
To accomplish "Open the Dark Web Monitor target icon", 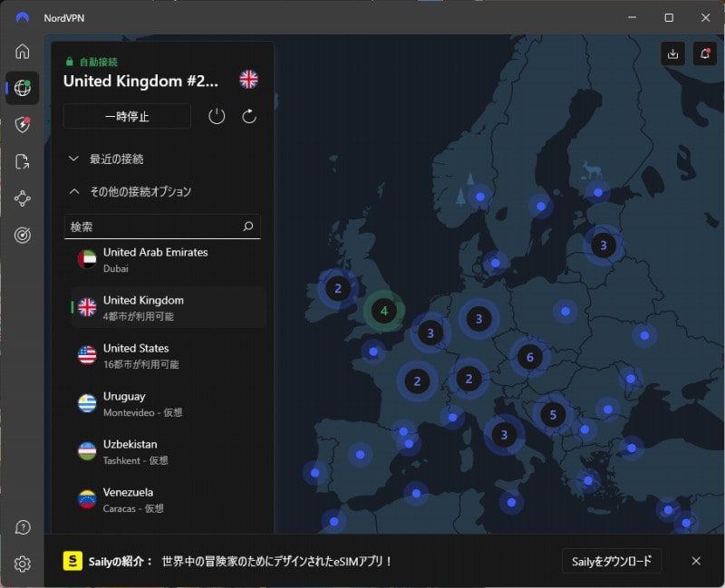I will pos(22,236).
